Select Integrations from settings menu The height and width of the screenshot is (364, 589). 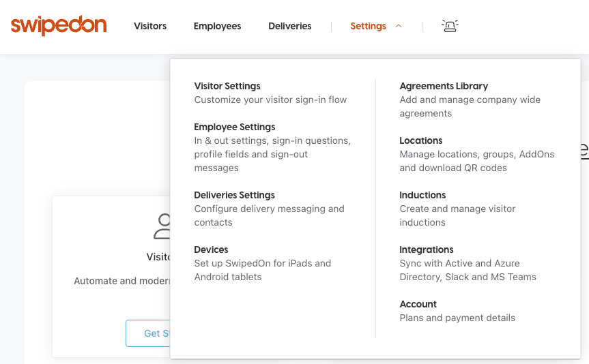click(427, 249)
